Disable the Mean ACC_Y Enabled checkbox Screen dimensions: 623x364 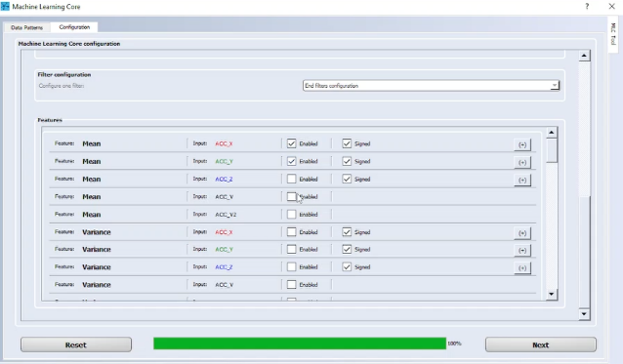(292, 161)
